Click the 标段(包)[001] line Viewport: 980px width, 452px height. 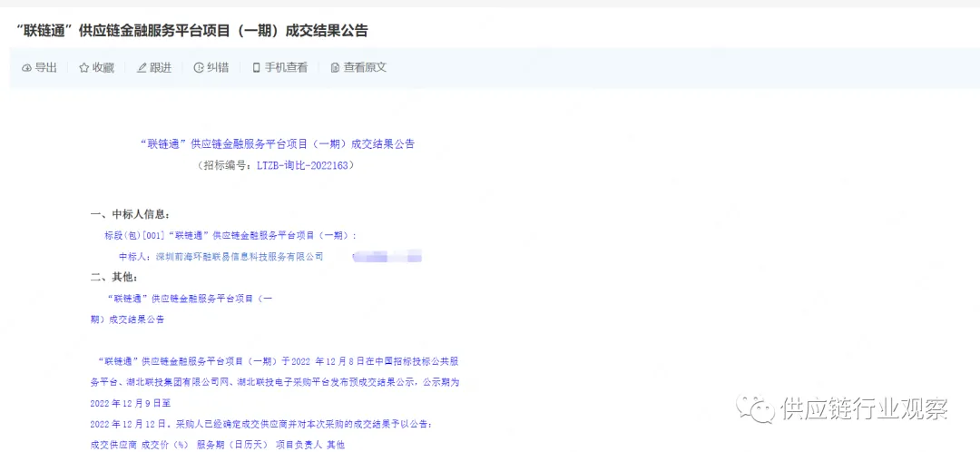(x=230, y=236)
